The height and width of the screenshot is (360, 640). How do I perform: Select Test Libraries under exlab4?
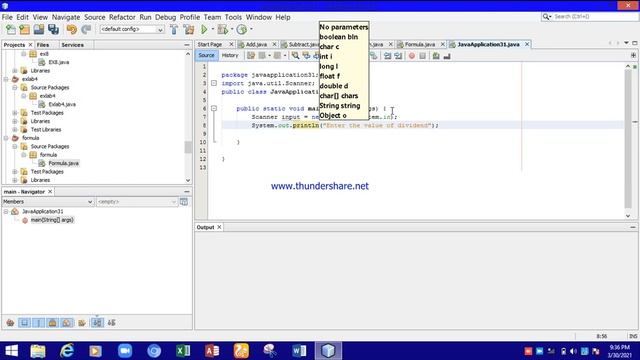46,130
